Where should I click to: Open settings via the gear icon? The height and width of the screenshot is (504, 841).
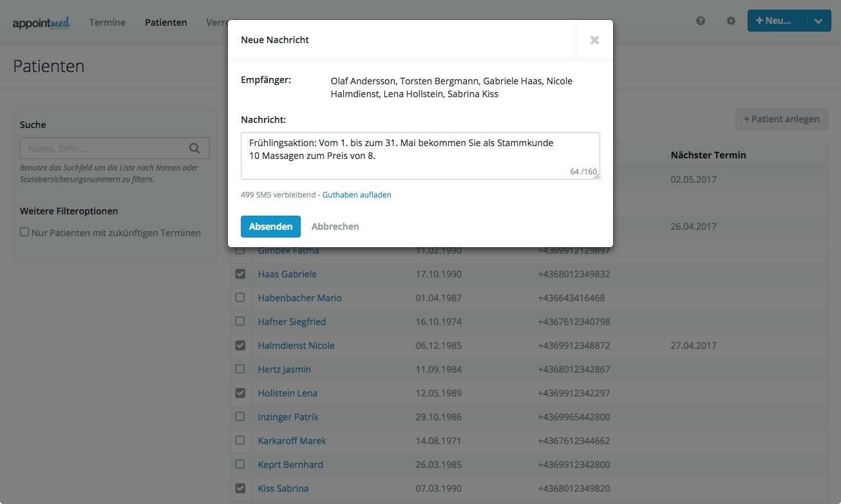click(x=731, y=21)
